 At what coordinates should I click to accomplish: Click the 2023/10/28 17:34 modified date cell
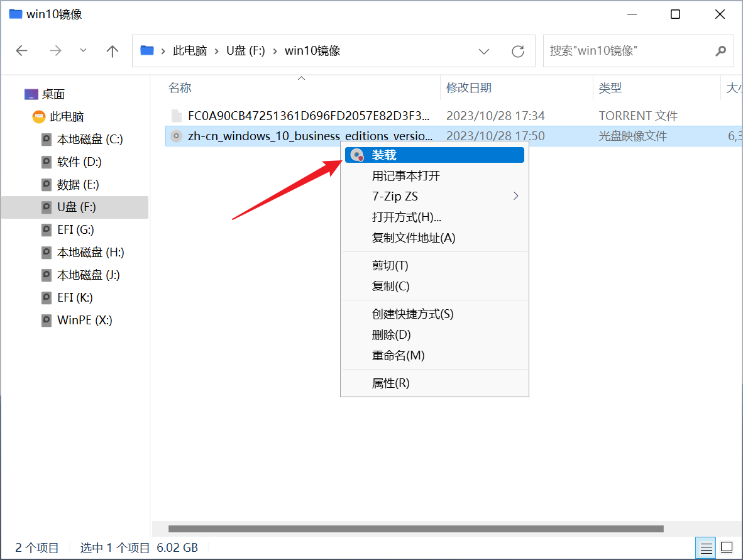(x=496, y=116)
